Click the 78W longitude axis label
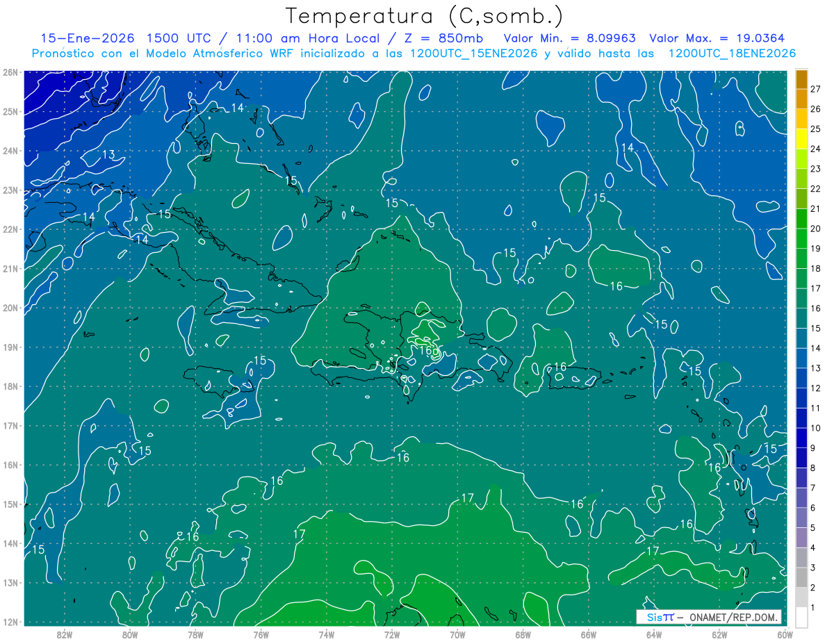Viewport: 834px width, 644px height. (195, 634)
